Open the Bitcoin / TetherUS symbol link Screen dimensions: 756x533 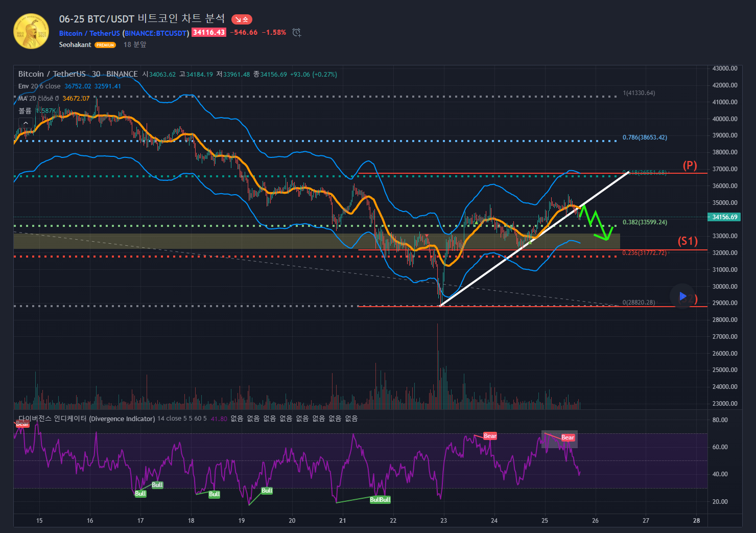point(89,33)
